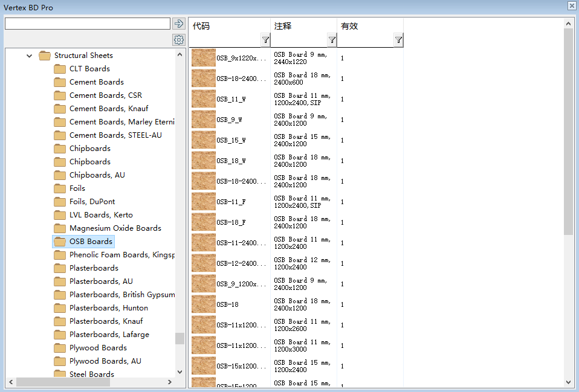Screen dimensions: 579x392
Task: Click thumbnail of OSB_18_W row
Action: point(204,161)
